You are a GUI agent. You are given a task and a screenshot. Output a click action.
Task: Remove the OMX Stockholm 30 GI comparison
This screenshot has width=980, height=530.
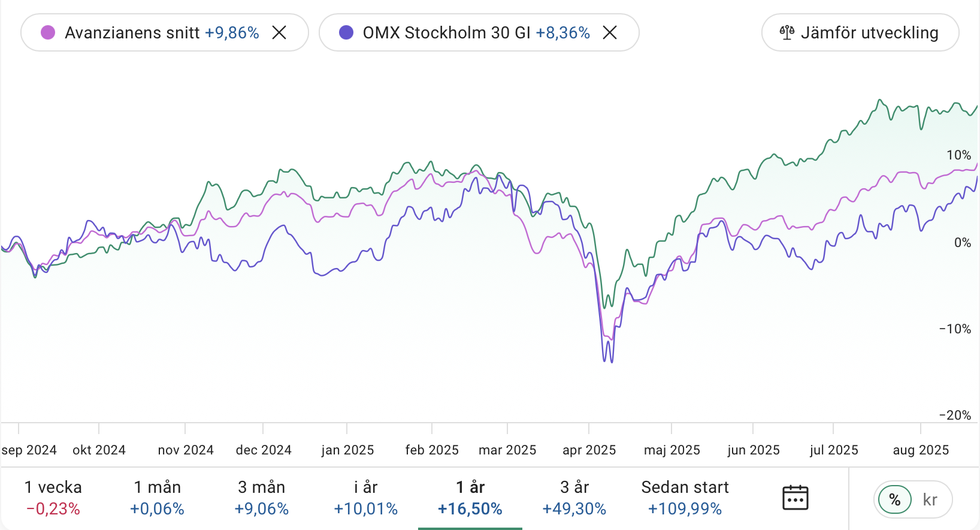tap(610, 32)
